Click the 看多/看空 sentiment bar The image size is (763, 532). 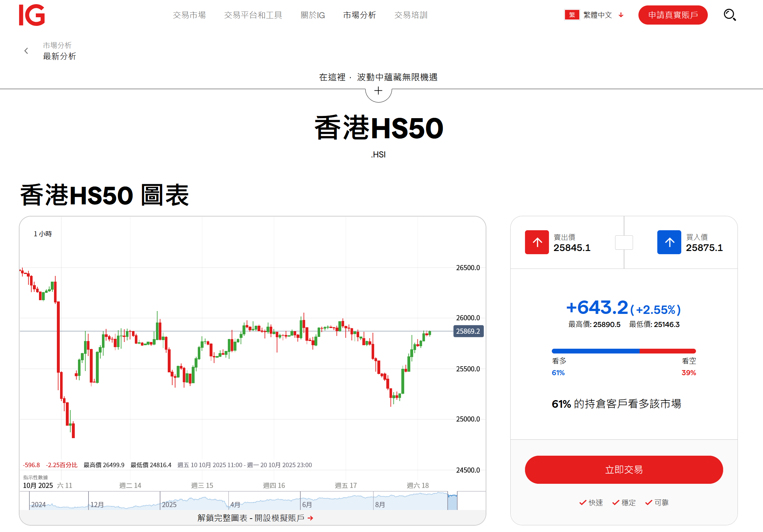tap(623, 351)
